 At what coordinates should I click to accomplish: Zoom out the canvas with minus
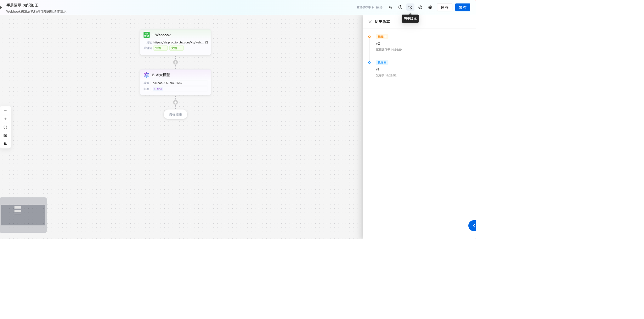(5, 111)
